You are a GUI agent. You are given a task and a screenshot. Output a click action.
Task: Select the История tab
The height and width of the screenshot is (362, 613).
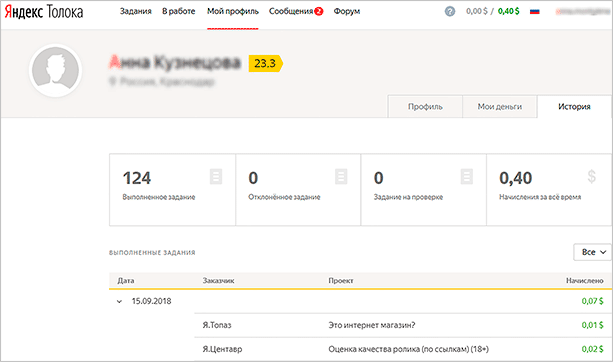(574, 106)
